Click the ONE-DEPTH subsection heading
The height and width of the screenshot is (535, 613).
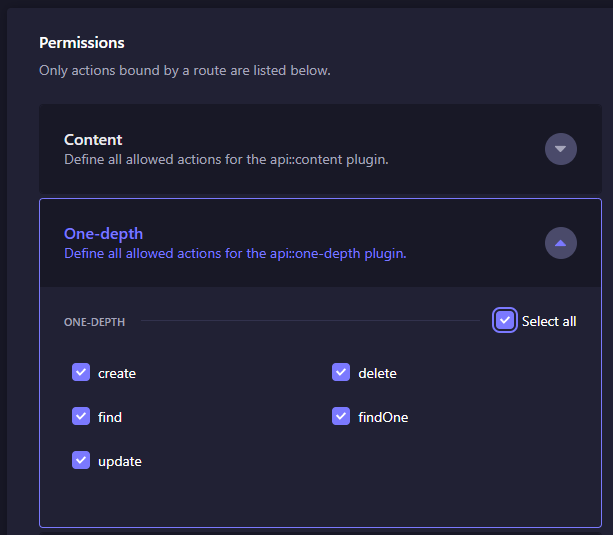point(95,322)
